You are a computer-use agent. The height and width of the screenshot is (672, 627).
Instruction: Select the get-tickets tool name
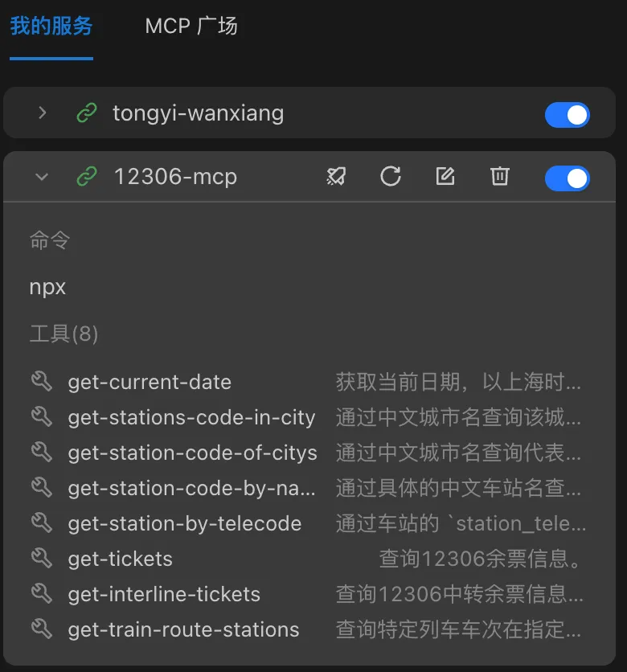[x=120, y=559]
